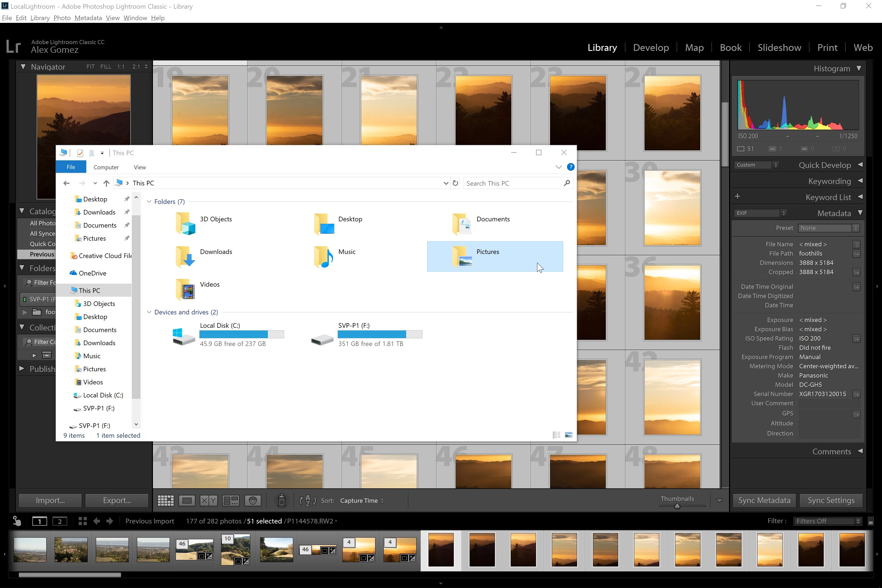Viewport: 882px width, 588px height.
Task: Select the Painter spray can tool
Action: click(282, 500)
